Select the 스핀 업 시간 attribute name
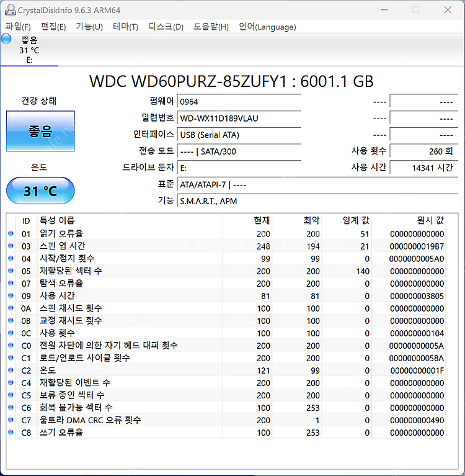 [x=63, y=246]
